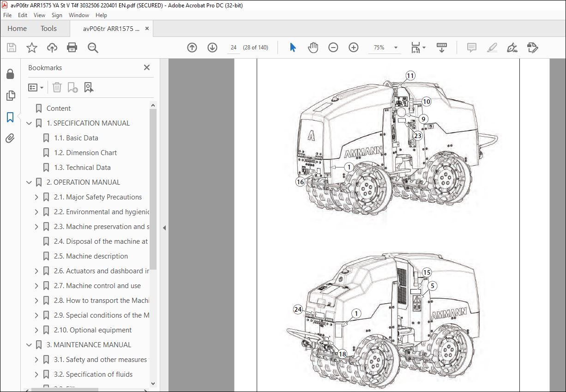
Task: Open the Attachments paperclip panel
Action: [10, 138]
